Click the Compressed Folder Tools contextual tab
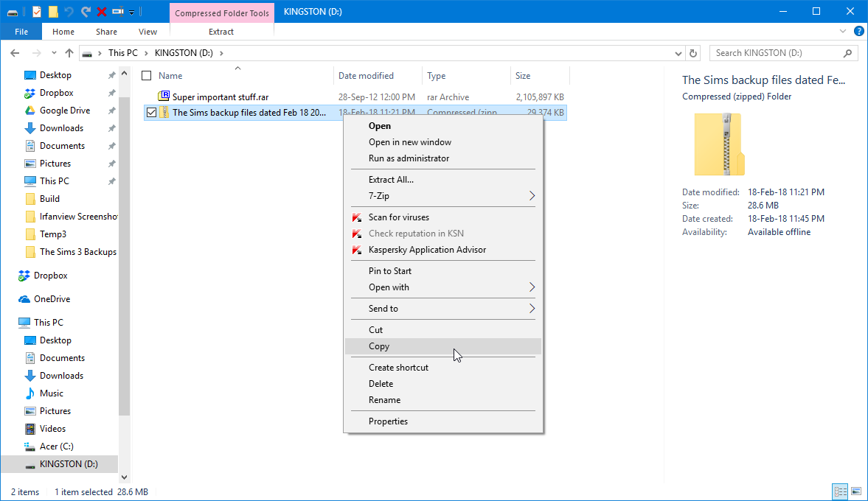 tap(222, 13)
